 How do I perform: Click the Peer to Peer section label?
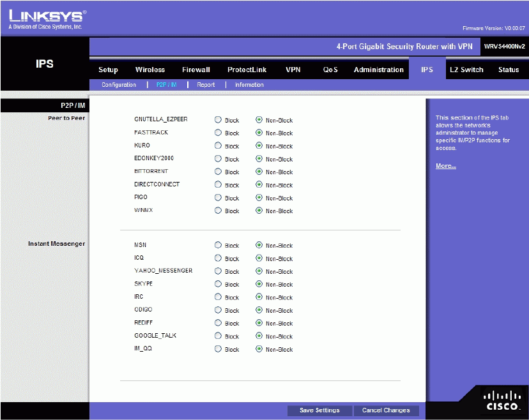(66, 118)
